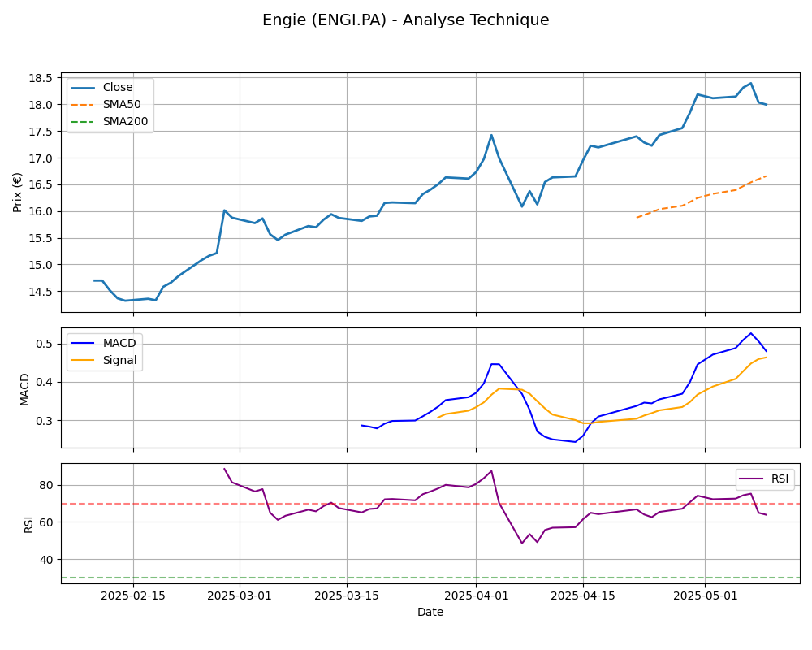Click the date tick '2025-05-01'
812x650 pixels.
click(705, 596)
